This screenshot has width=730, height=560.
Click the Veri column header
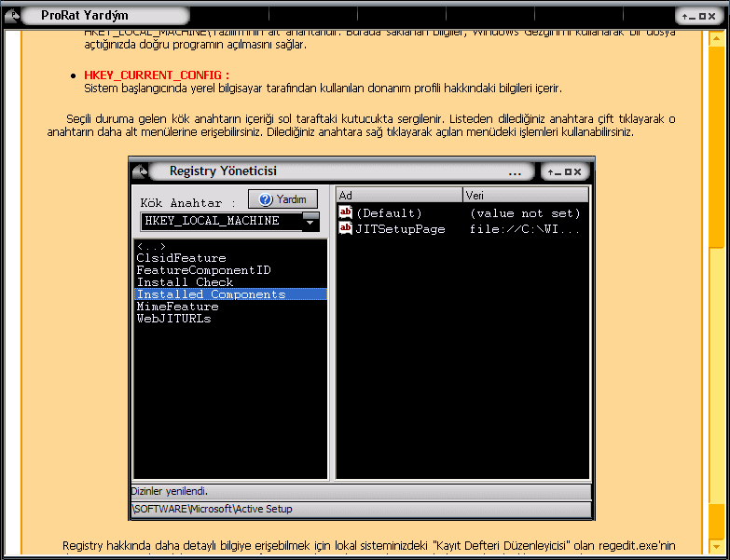point(525,195)
